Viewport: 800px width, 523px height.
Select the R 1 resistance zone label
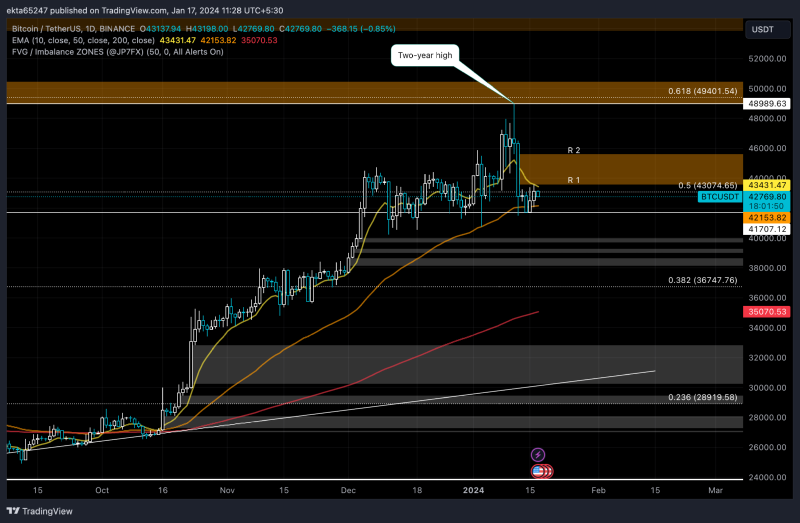tap(574, 179)
